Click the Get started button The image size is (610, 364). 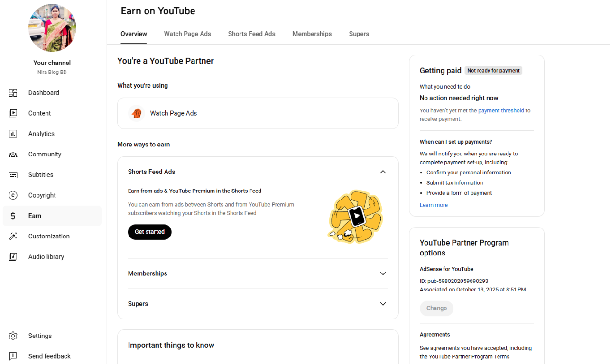click(x=149, y=232)
